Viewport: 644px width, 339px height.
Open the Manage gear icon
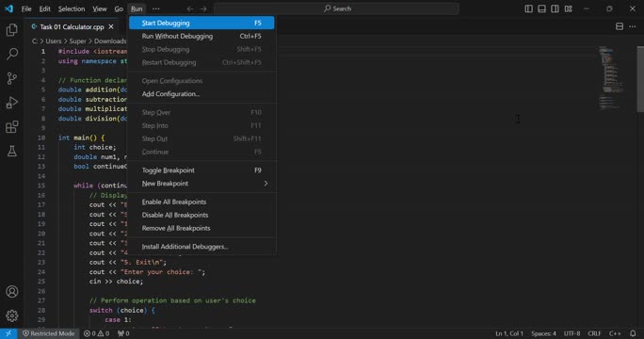click(12, 315)
